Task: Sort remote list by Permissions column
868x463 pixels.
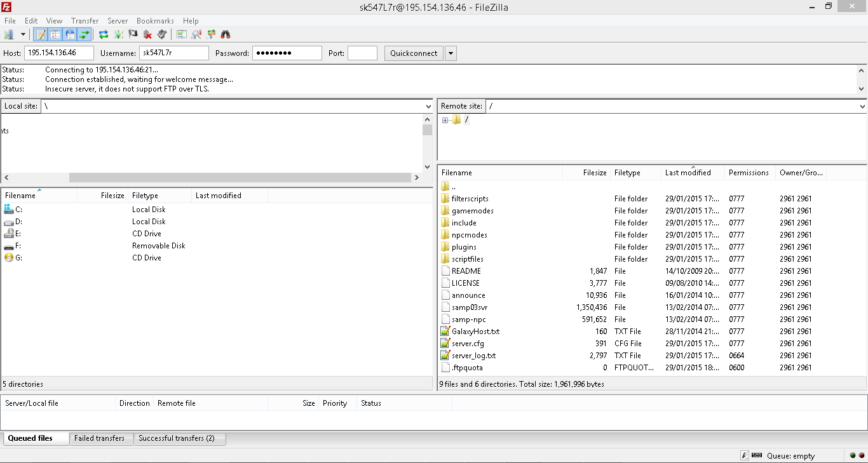Action: tap(750, 173)
